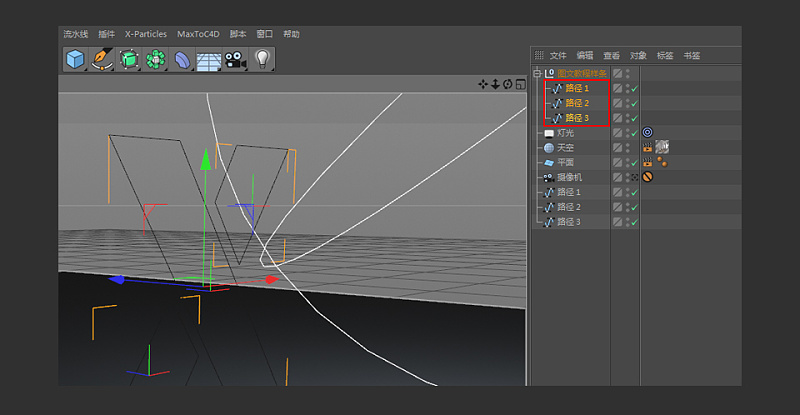Toggle the enable checkmark of 灯光
The height and width of the screenshot is (415, 800).
pos(635,132)
